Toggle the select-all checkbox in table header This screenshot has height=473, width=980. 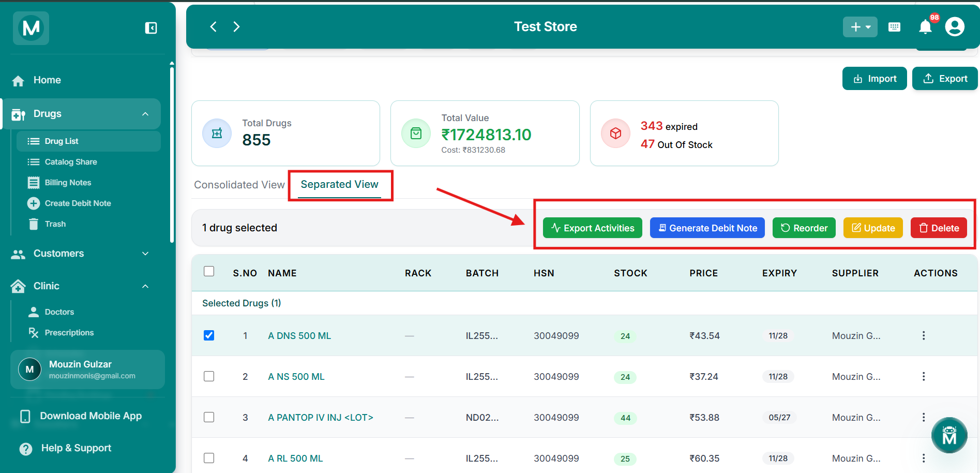click(x=209, y=271)
